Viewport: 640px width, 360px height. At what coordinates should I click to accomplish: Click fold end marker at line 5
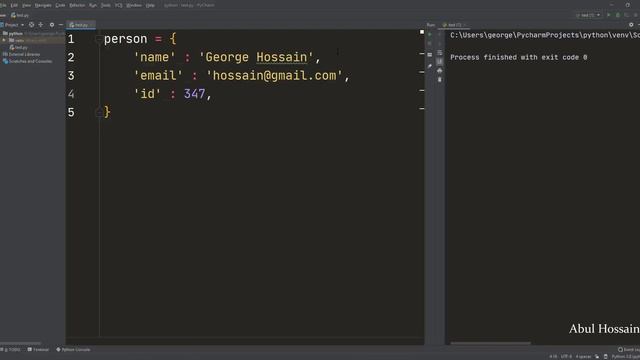click(98, 112)
